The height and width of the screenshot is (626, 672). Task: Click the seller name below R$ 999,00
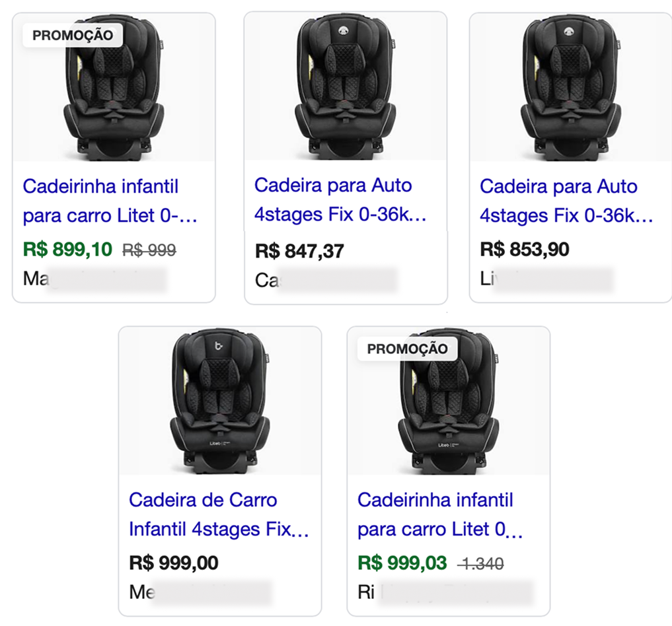pyautogui.click(x=200, y=592)
